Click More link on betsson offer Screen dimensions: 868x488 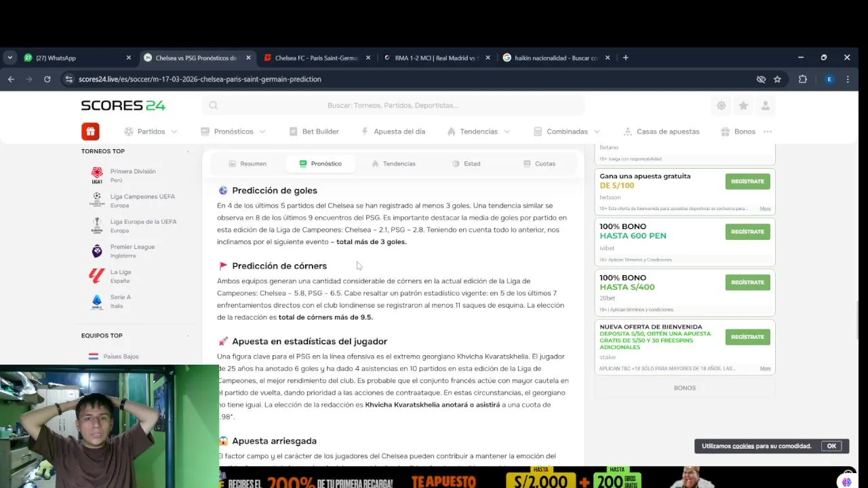(765, 209)
